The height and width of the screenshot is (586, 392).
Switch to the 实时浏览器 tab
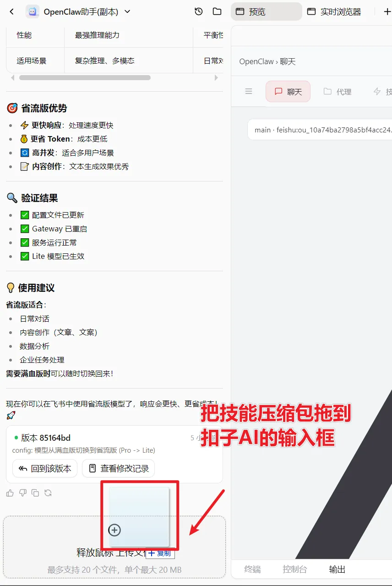[x=334, y=12]
